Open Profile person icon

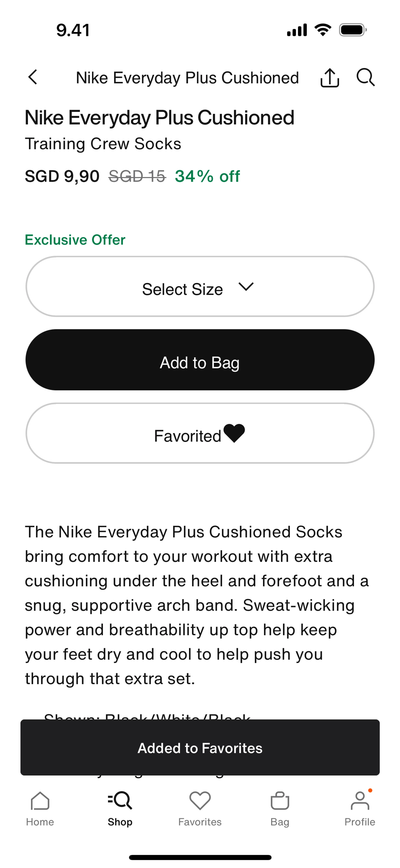click(x=360, y=800)
